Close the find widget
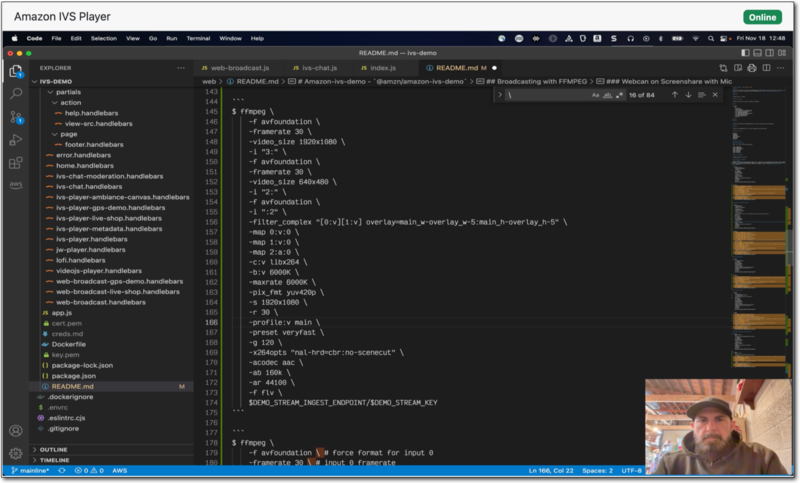The width and height of the screenshot is (800, 483). [715, 95]
